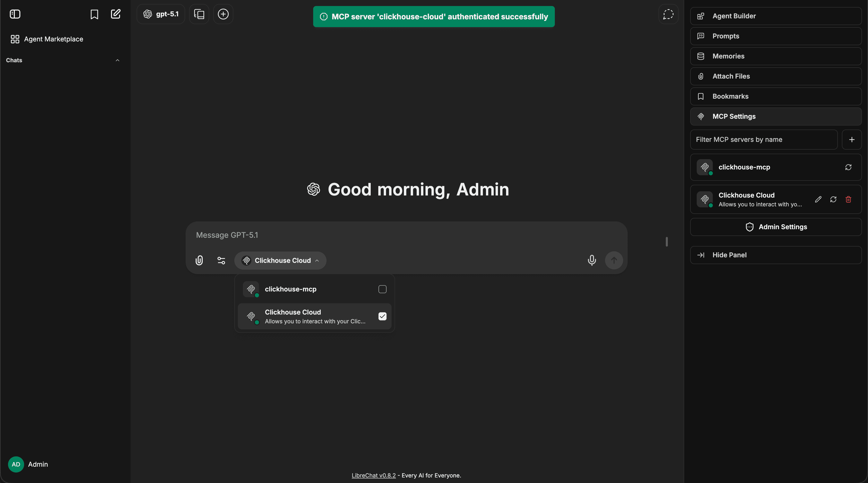The width and height of the screenshot is (868, 483).
Task: Refresh the clickhouse-mcp server connection
Action: click(x=848, y=167)
